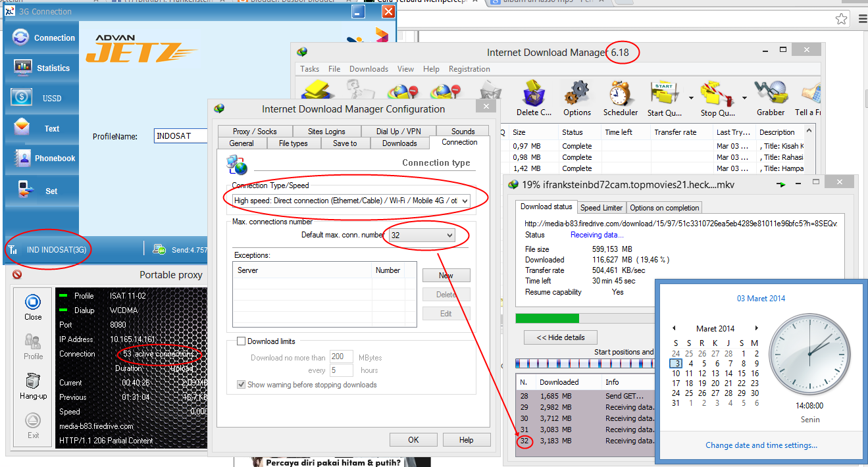Go to previous month in calendar
868x467 pixels.
pos(674,328)
